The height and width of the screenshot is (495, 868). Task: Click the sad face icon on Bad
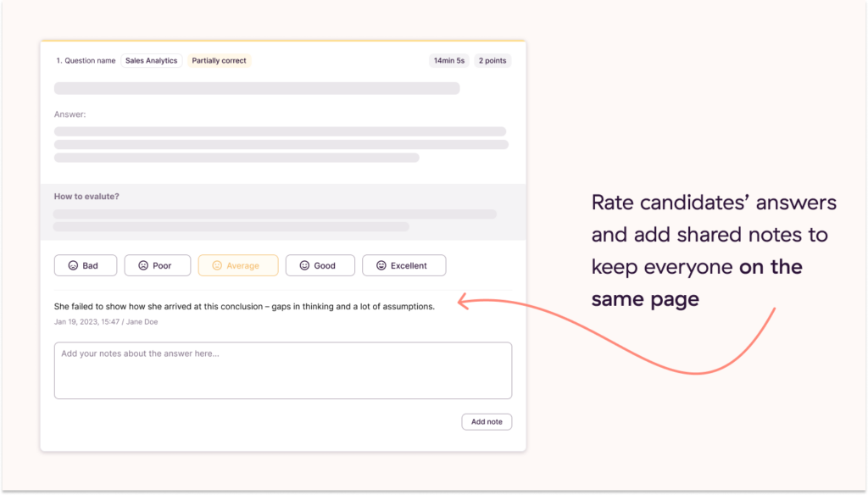pyautogui.click(x=73, y=266)
